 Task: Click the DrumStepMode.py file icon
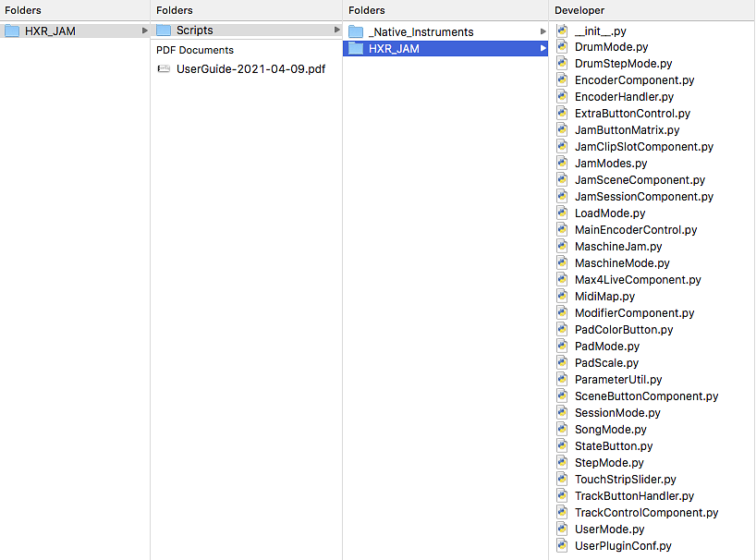point(562,63)
